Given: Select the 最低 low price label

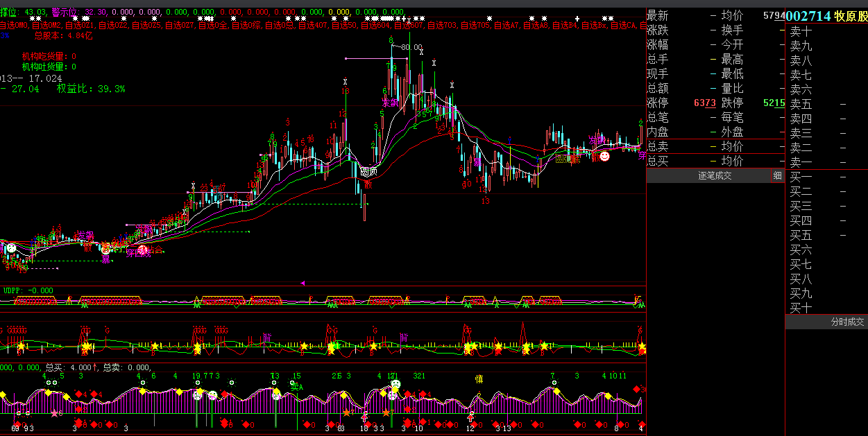Looking at the screenshot, I should click(x=733, y=74).
